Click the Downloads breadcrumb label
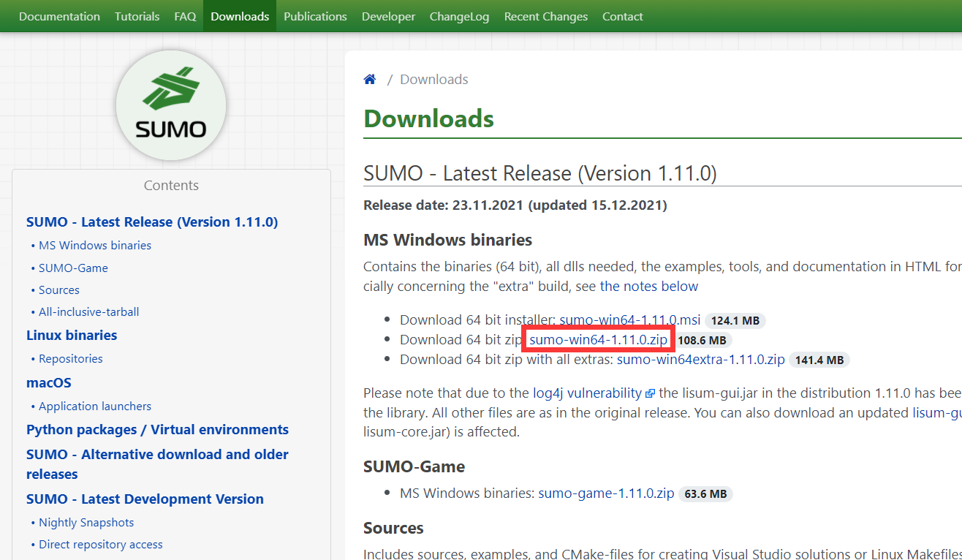 [433, 79]
